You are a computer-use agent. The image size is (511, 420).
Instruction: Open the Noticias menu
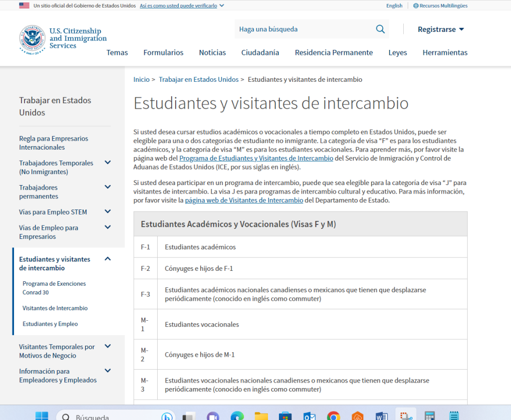[212, 52]
